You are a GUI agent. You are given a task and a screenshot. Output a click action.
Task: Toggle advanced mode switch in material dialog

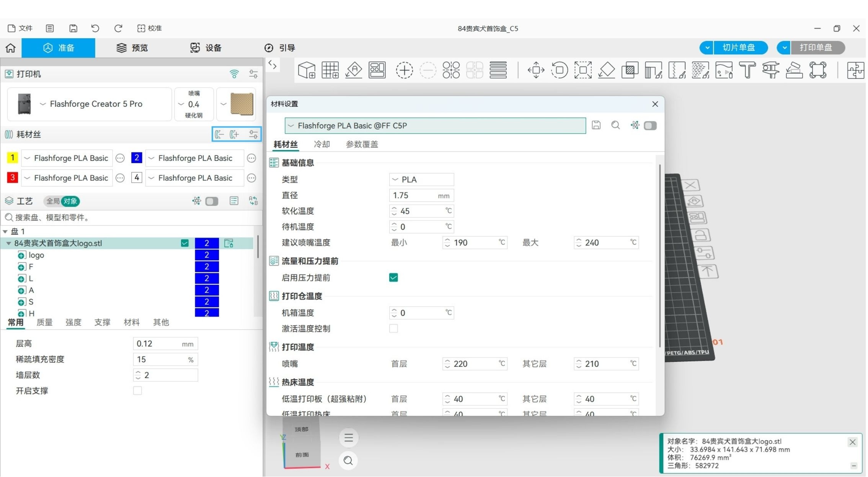point(650,126)
